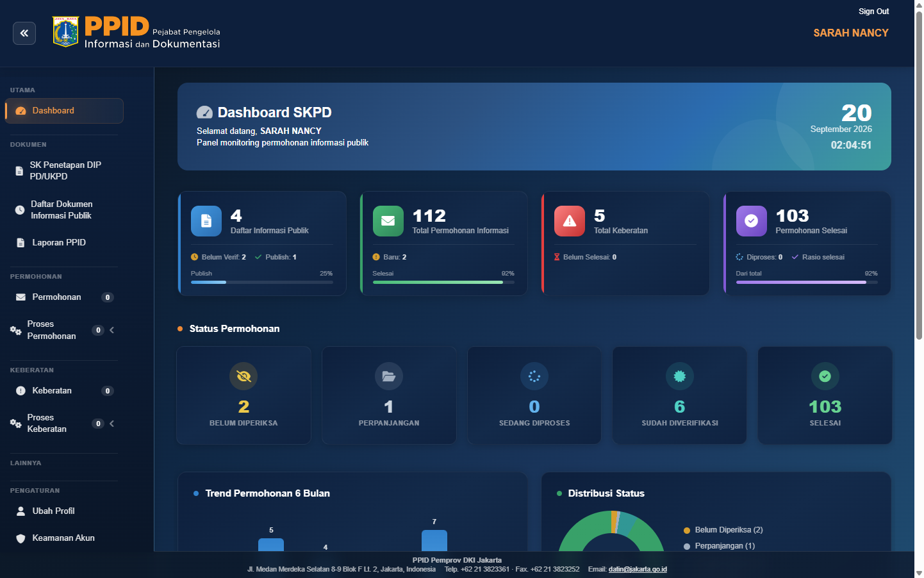Click the Ubah Profil user icon
Screen dimensions: 924x578
21,511
